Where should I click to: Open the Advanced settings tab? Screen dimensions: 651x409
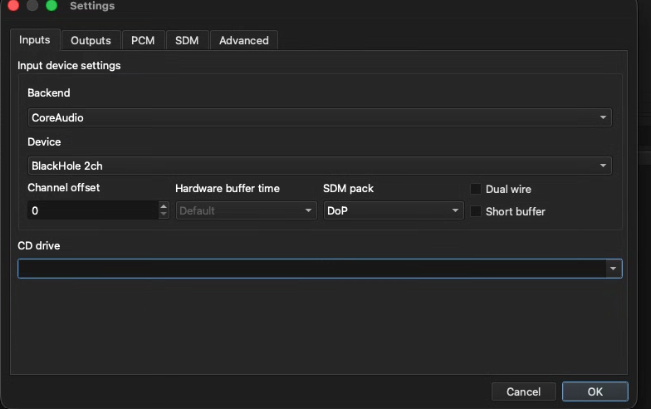pos(243,40)
